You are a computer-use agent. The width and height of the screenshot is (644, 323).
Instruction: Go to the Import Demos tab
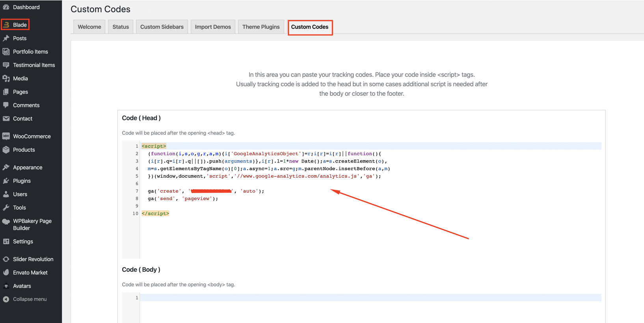pos(213,27)
